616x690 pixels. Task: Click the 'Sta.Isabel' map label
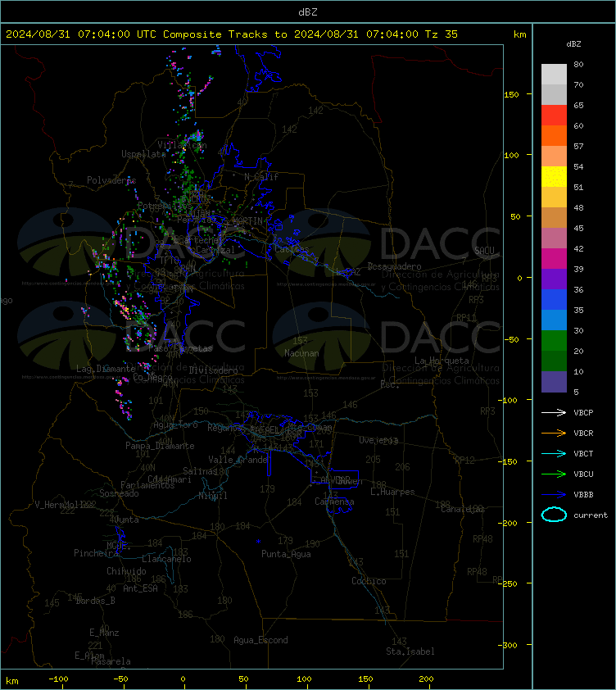[410, 651]
